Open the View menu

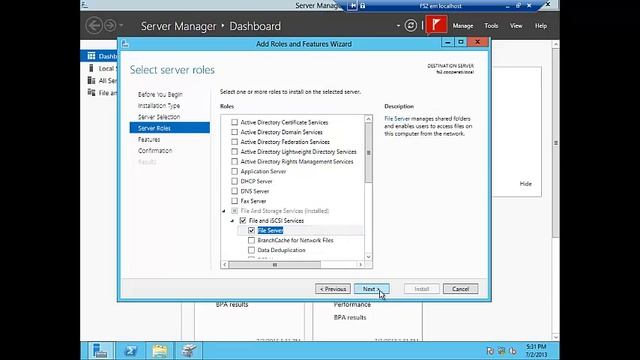(516, 26)
